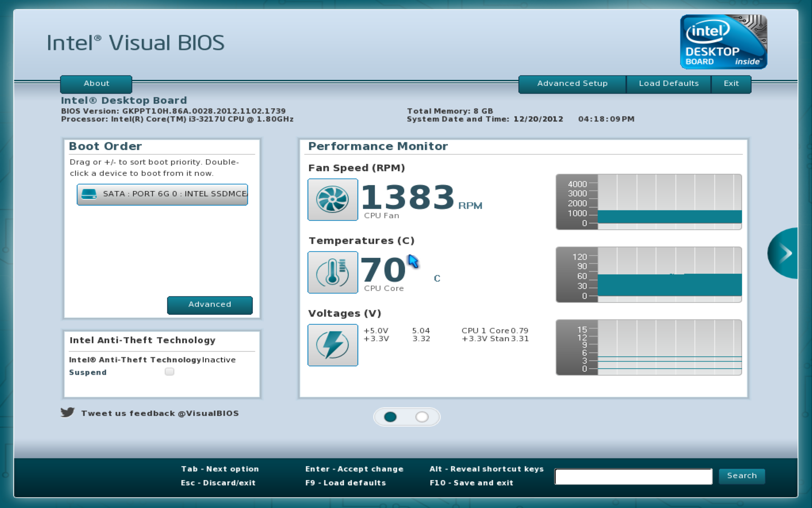Click the +3.3V Standby value 3.31
The image size is (812, 508).
pos(520,339)
